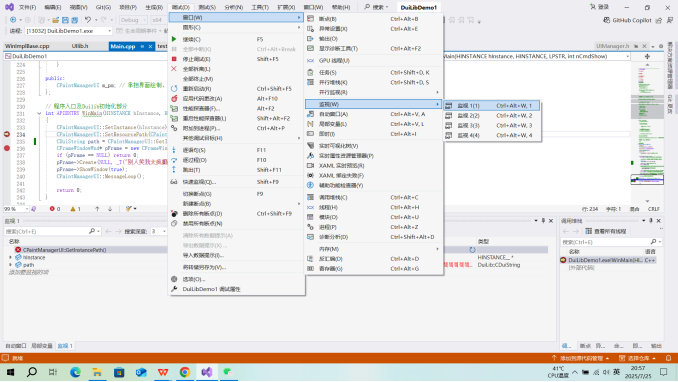Select Watch 3 (Ctrl+Alt+W, 3) entry
This screenshot has height=382, width=678.
(x=492, y=125)
